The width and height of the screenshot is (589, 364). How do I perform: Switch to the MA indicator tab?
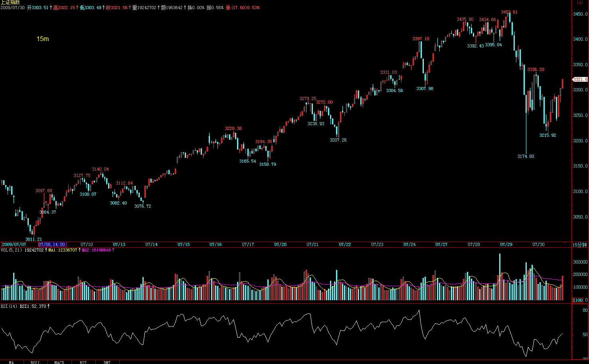(x=12, y=362)
